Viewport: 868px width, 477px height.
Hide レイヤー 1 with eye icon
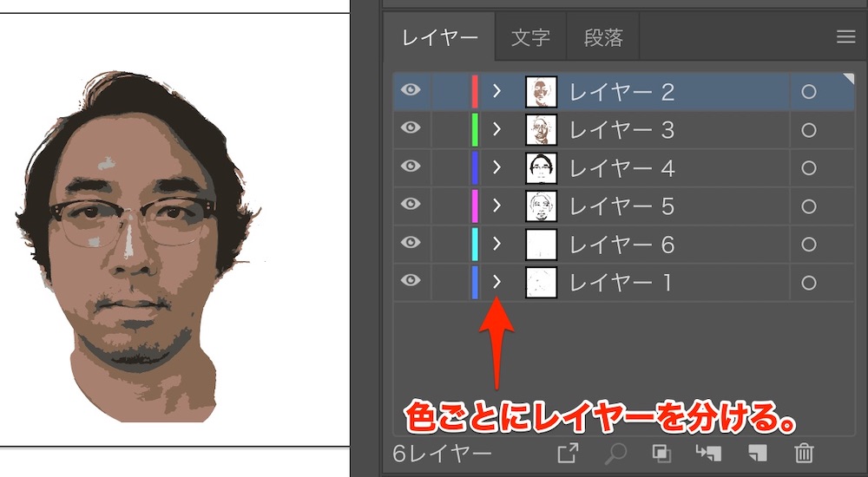[x=411, y=281]
